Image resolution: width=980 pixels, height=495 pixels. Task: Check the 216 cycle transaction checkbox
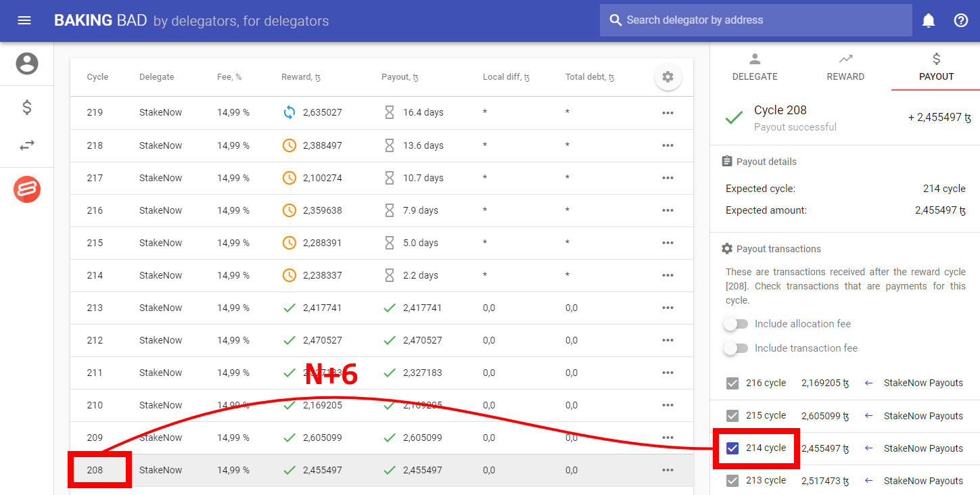(x=732, y=383)
